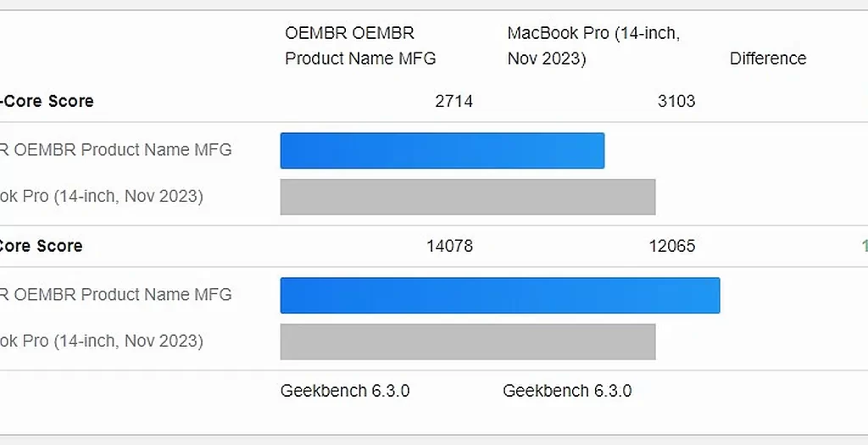
Task: Click the Difference column header
Action: pos(768,58)
